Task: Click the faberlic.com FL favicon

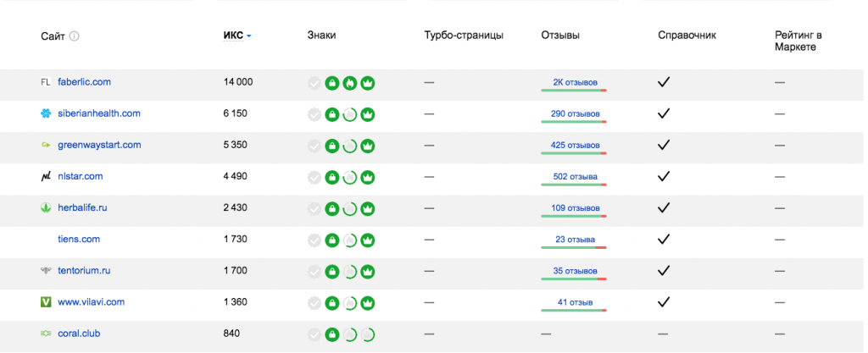Action: pos(46,82)
